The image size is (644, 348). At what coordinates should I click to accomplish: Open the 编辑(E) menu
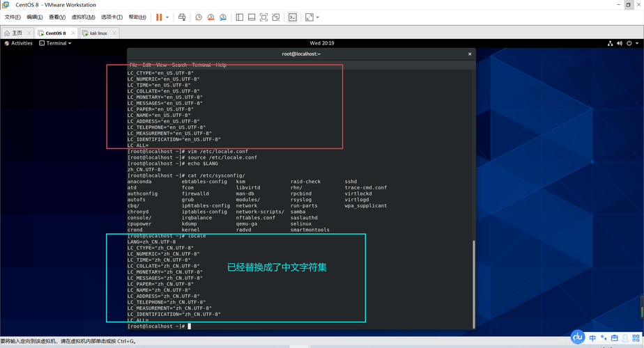35,17
